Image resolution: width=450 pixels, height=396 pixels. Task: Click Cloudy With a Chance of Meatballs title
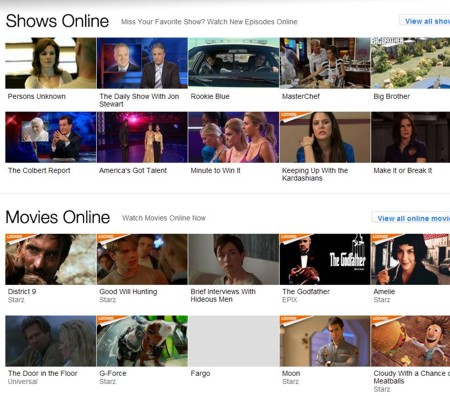(412, 377)
